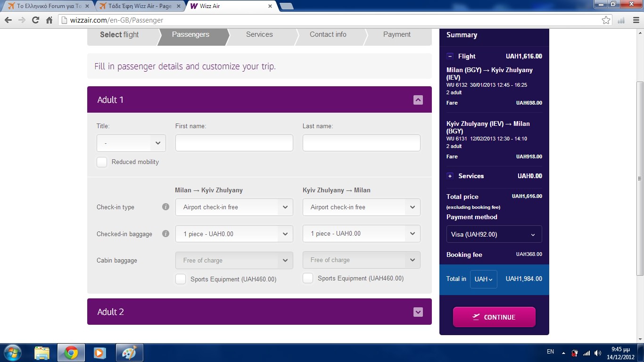Open the Payment method Visa dropdown

tap(494, 234)
